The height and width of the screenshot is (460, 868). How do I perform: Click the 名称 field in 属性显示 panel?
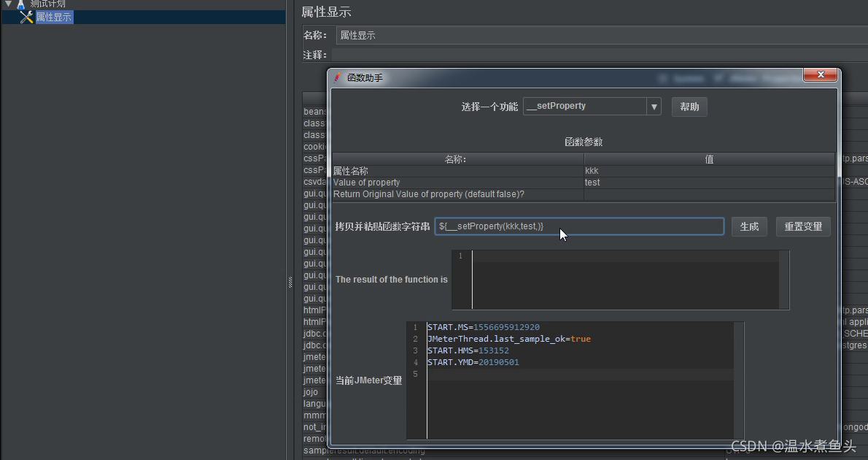pos(602,36)
